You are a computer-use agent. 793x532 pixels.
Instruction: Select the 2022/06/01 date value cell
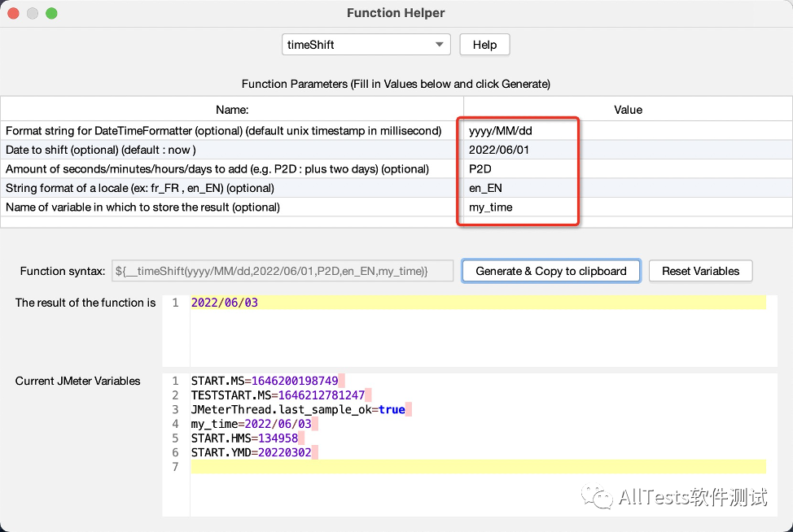coord(628,150)
